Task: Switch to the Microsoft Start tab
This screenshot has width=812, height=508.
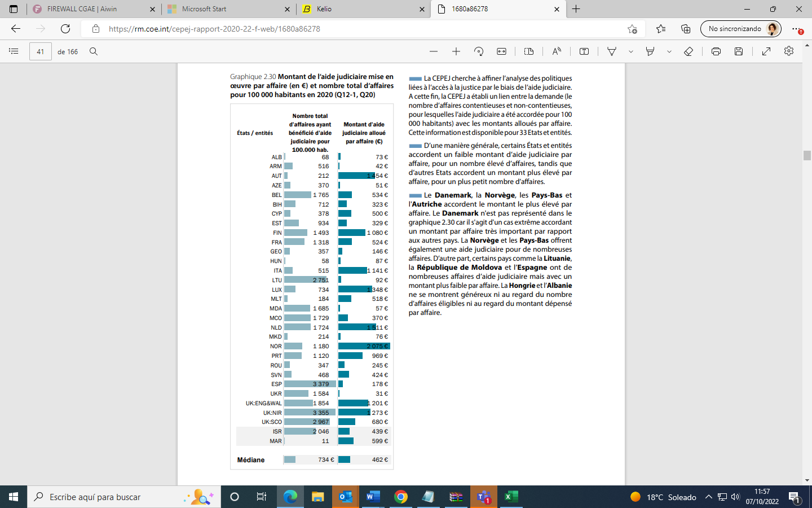Action: click(228, 9)
